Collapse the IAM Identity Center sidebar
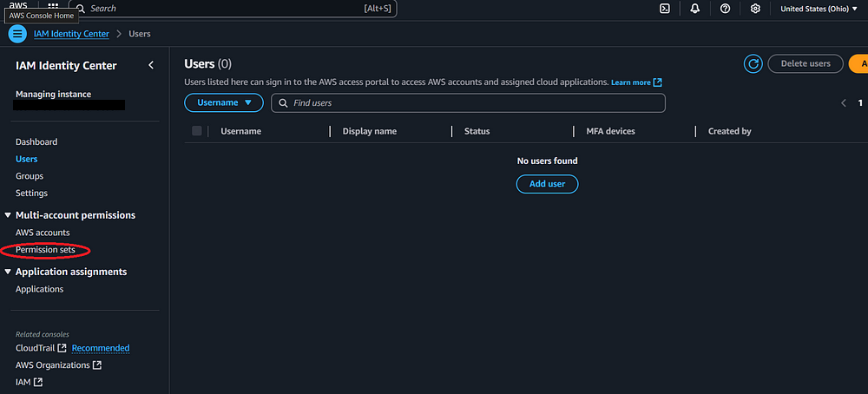Image resolution: width=868 pixels, height=394 pixels. point(151,65)
